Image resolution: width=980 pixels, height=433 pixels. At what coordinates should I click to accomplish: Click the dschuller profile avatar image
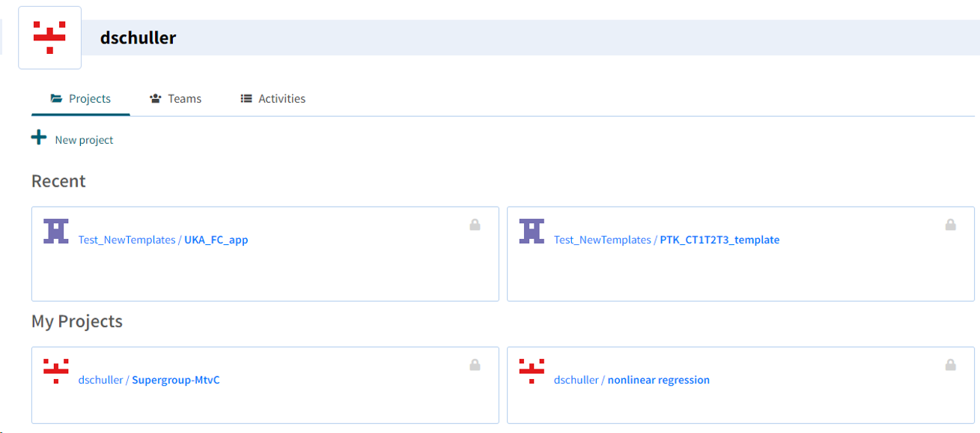pyautogui.click(x=49, y=37)
